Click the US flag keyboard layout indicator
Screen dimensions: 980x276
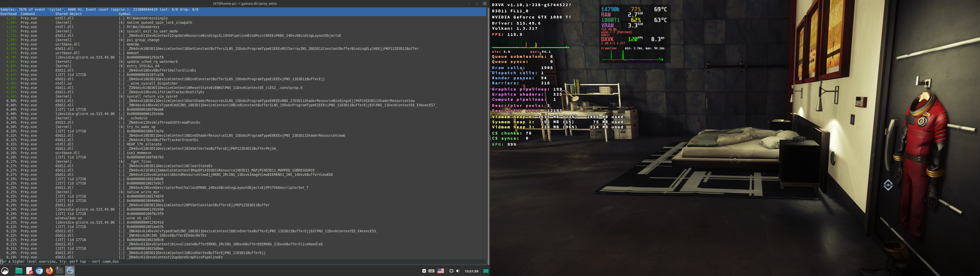[x=440, y=271]
